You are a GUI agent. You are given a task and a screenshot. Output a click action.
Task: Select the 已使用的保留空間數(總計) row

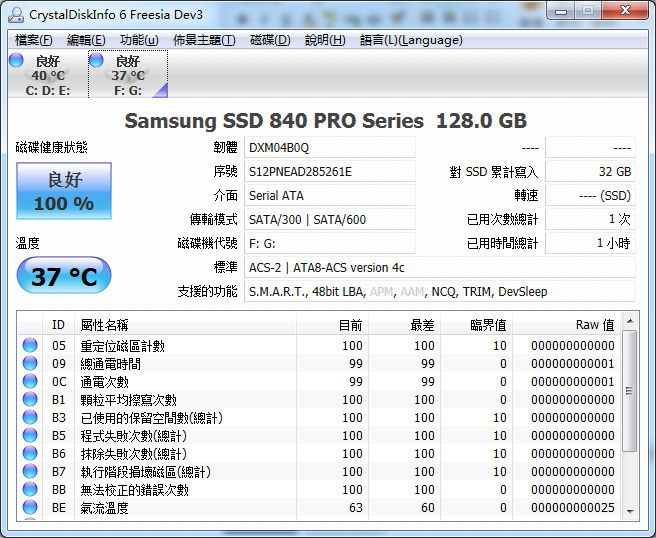(x=319, y=418)
